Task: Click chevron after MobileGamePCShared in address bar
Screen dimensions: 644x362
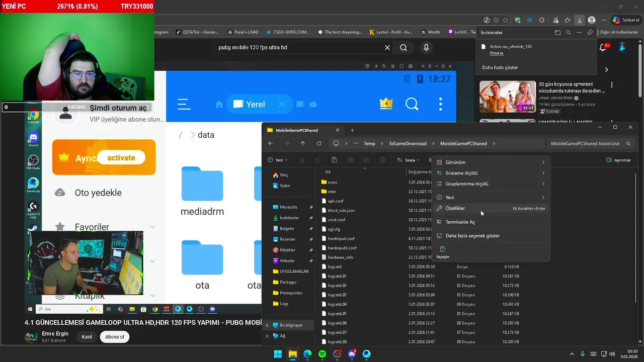Action: (x=494, y=143)
